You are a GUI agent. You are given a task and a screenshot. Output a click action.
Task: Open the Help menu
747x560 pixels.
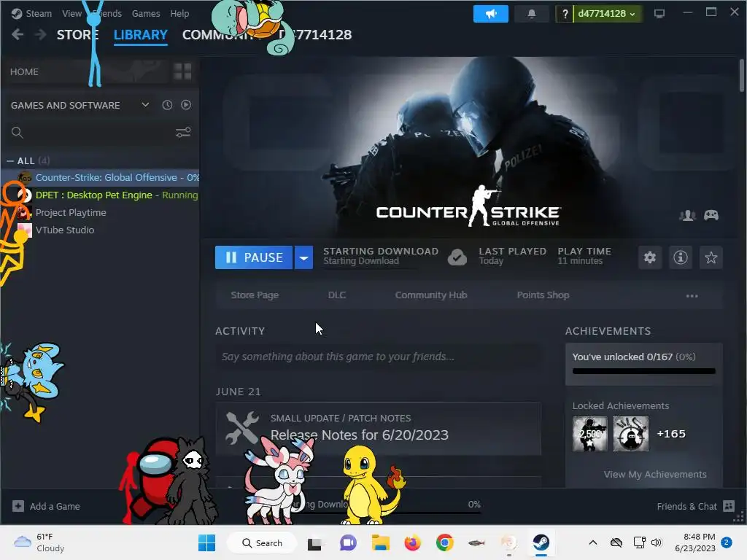(179, 13)
